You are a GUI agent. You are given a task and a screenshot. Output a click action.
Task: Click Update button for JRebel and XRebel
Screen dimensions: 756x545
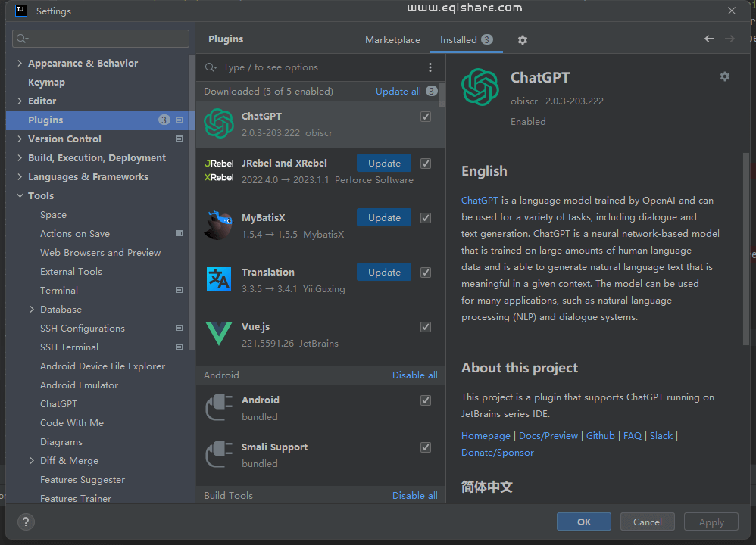tap(384, 163)
